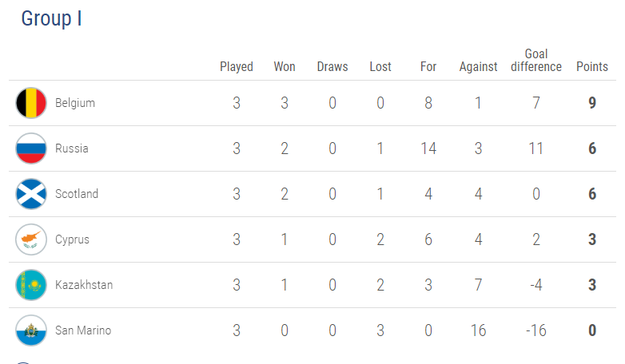Open the Kazakhstan flag icon
Screen dimensions: 625x364
[x=31, y=285]
